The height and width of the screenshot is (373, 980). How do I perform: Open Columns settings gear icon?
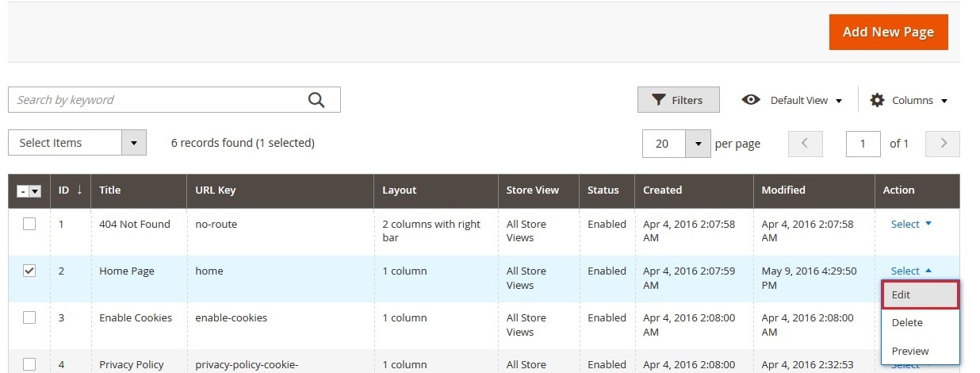[877, 100]
